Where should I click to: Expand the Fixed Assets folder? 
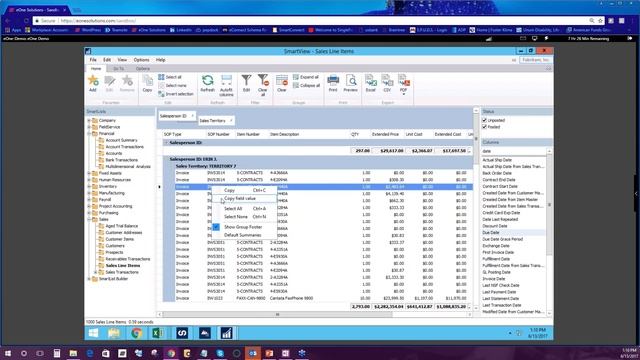(89, 173)
